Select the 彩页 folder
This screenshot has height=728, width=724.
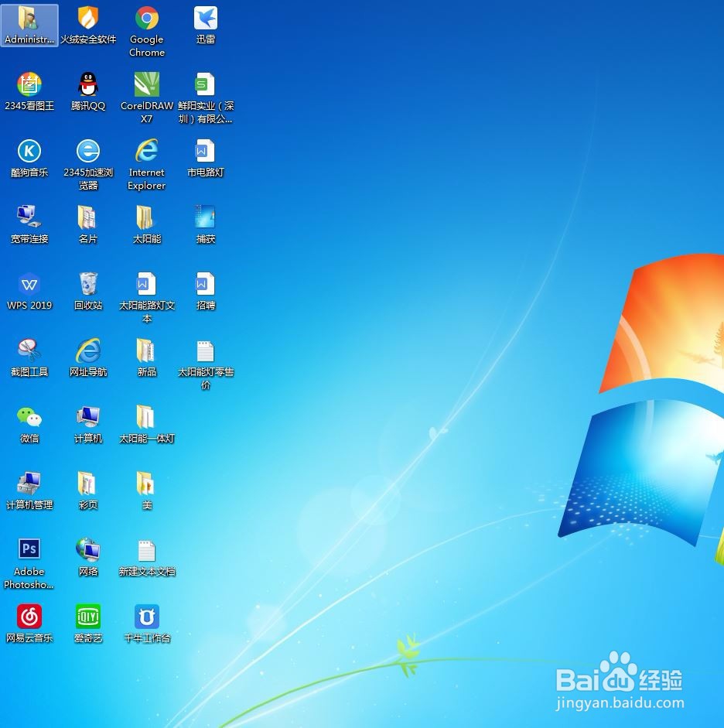tap(88, 490)
